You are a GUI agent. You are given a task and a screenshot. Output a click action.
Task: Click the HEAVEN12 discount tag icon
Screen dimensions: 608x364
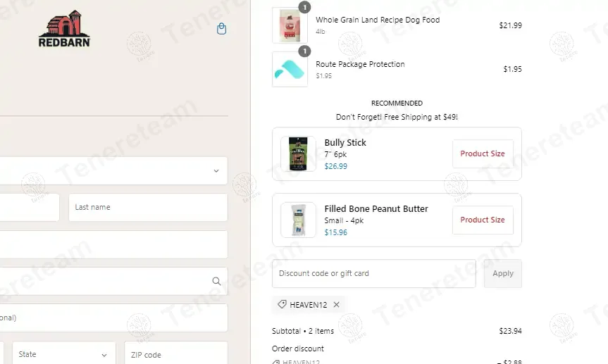(283, 304)
